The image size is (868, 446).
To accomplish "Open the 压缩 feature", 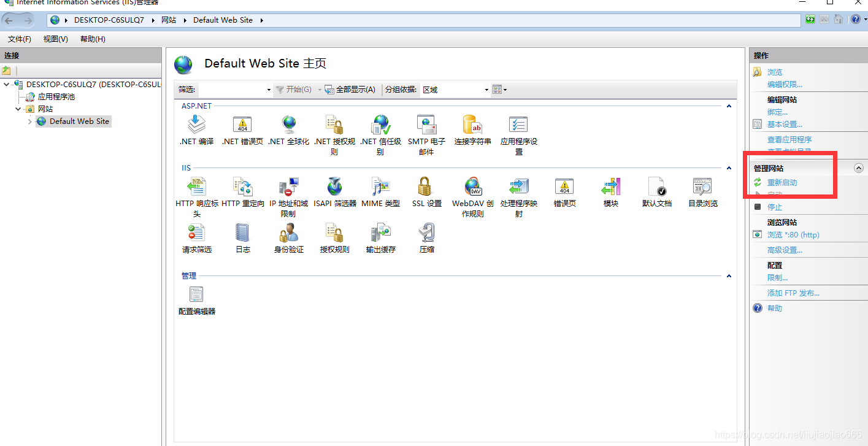I will tap(426, 238).
